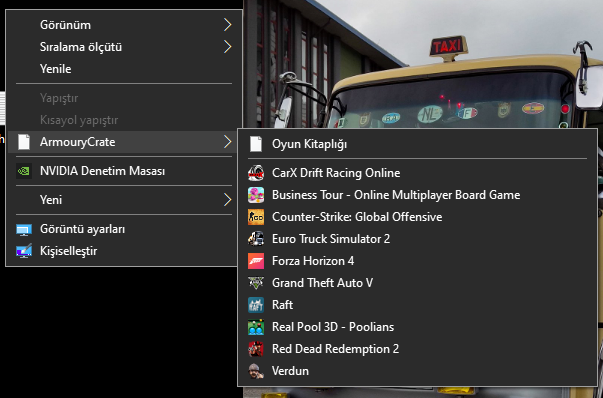Launch CarX Drift Racing Online

pos(418,173)
